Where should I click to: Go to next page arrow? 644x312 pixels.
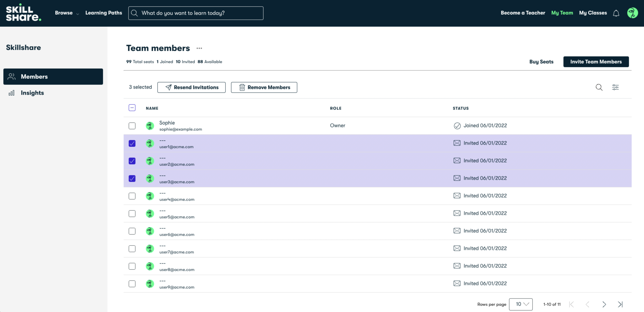[x=604, y=304]
